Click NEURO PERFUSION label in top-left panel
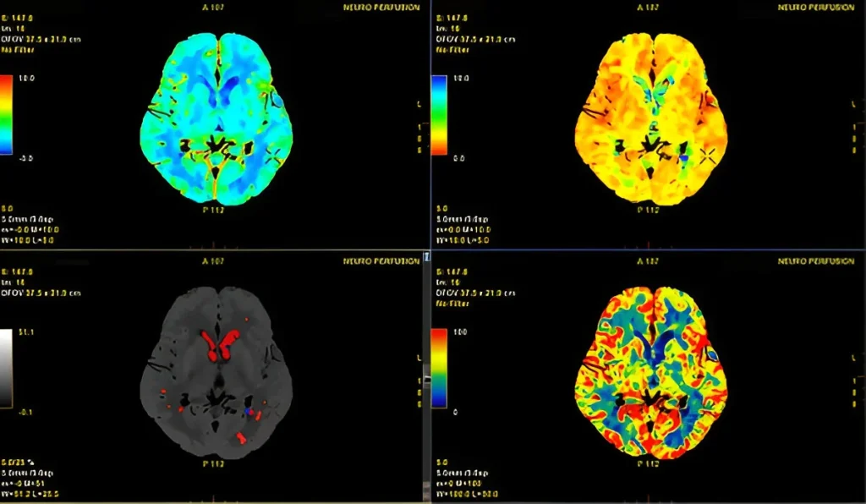 tap(381, 7)
